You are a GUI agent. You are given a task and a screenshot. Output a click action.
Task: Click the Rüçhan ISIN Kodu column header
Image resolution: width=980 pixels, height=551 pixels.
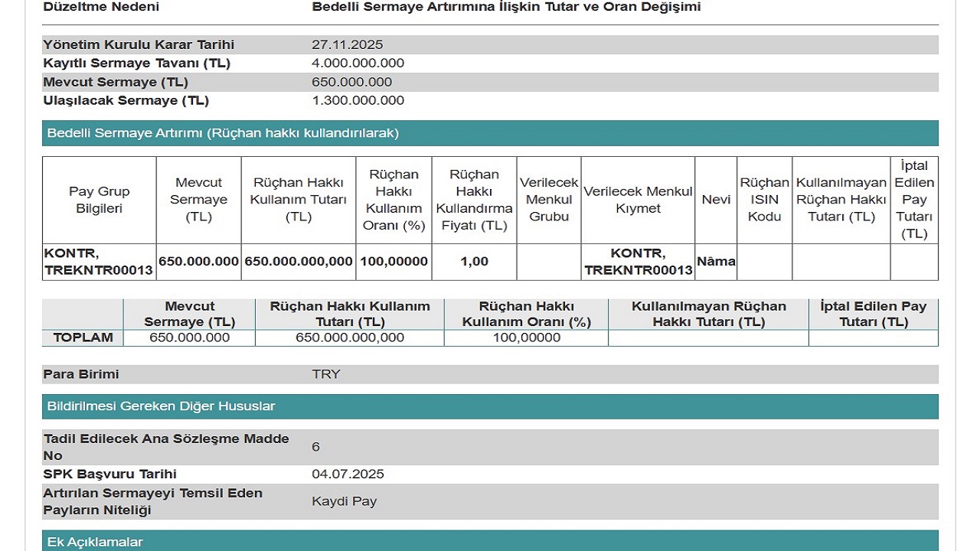point(764,200)
